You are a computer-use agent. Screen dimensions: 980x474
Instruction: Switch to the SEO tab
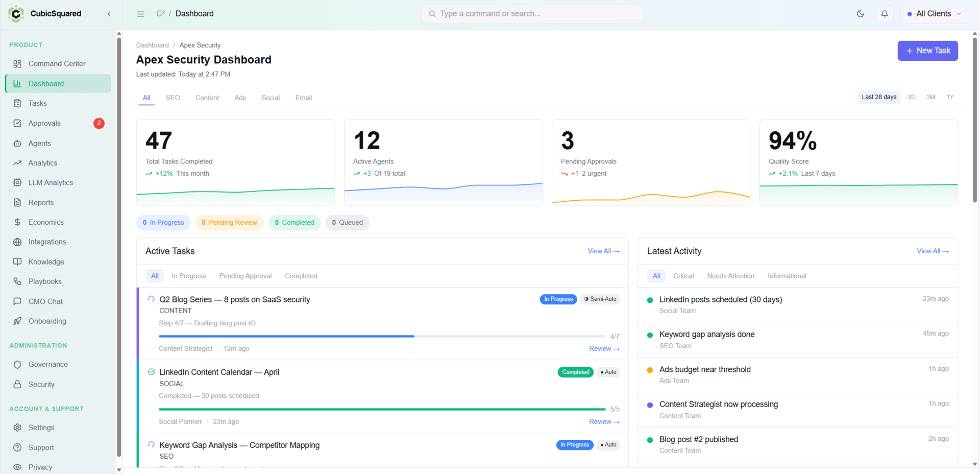coord(173,98)
